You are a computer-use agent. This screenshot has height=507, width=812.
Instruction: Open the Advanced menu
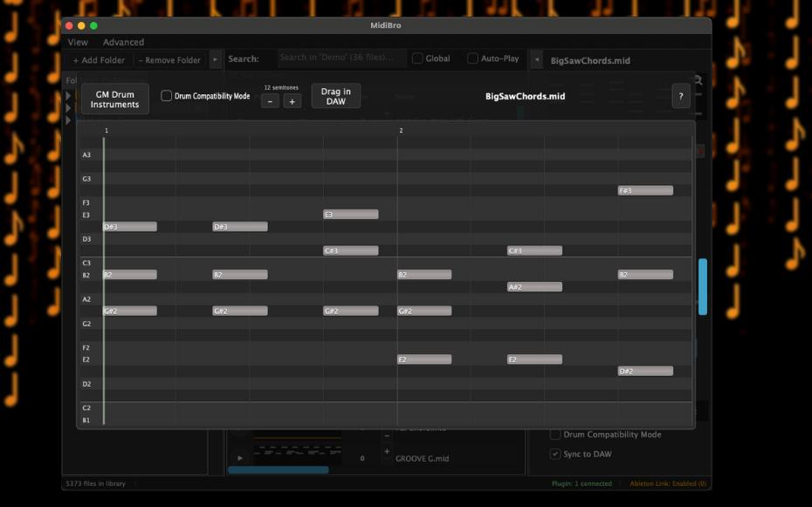[x=124, y=42]
